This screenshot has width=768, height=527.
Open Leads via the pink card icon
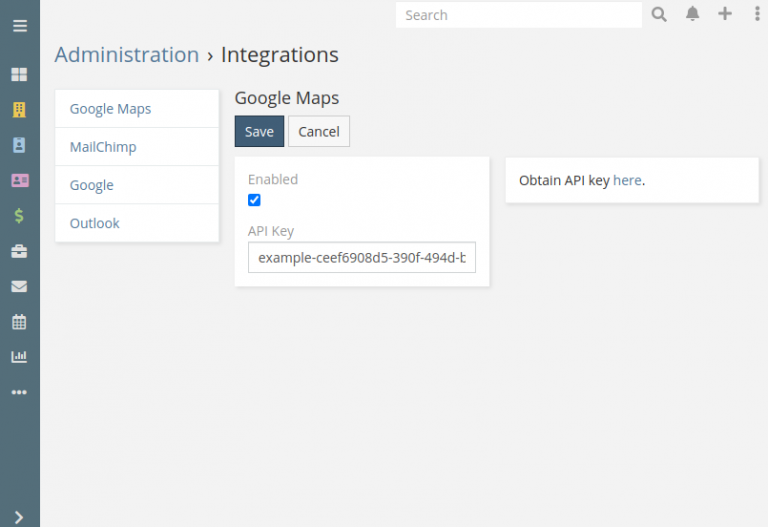click(x=19, y=181)
